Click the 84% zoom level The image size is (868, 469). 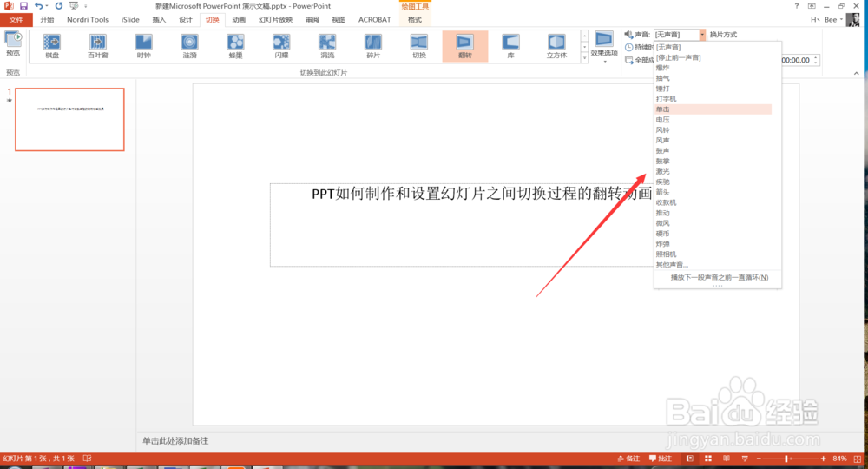tap(839, 459)
